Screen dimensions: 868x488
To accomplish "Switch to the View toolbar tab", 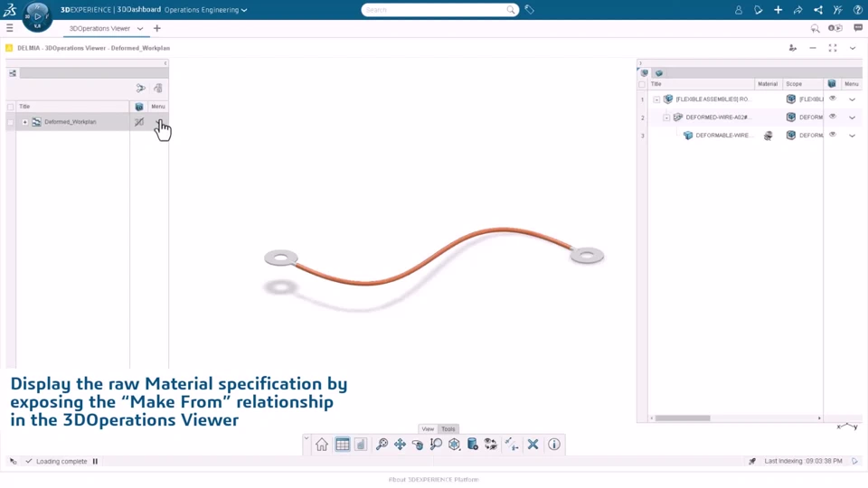I will tap(428, 428).
